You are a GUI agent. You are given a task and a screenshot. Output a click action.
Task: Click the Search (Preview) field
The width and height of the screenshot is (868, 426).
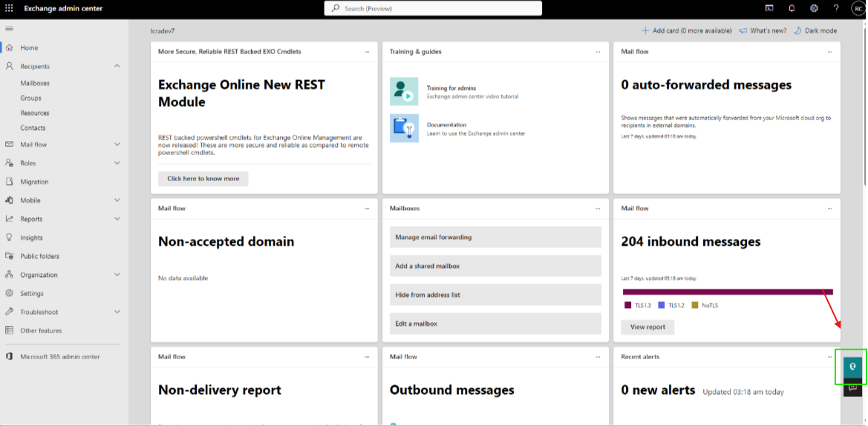coord(433,8)
